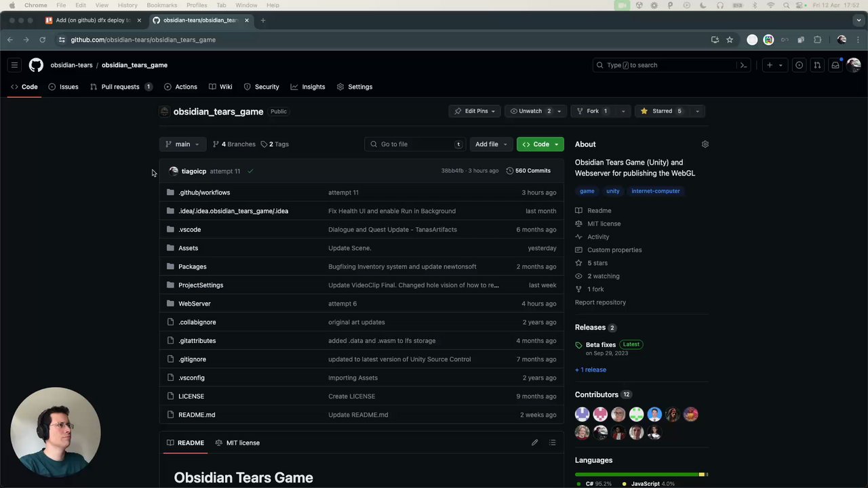Click the Go to file search field
The width and height of the screenshot is (868, 488).
coord(415,144)
